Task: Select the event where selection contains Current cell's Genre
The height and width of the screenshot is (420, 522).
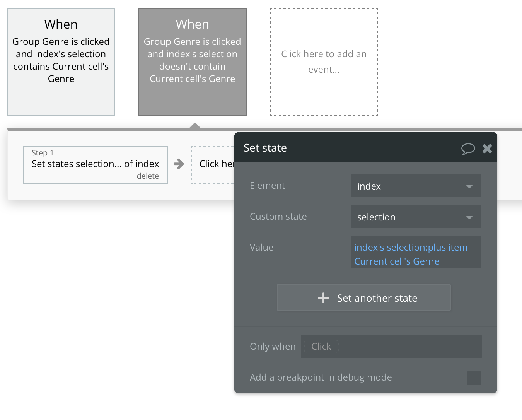Action: click(61, 62)
